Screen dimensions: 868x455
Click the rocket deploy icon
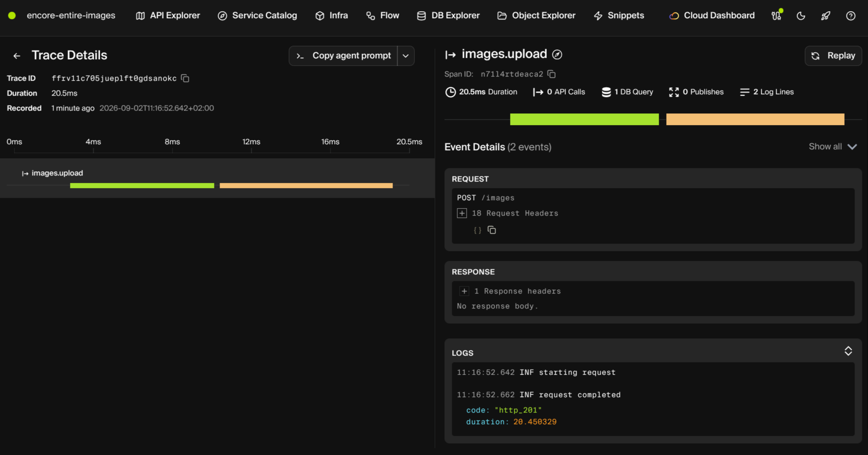click(x=826, y=16)
